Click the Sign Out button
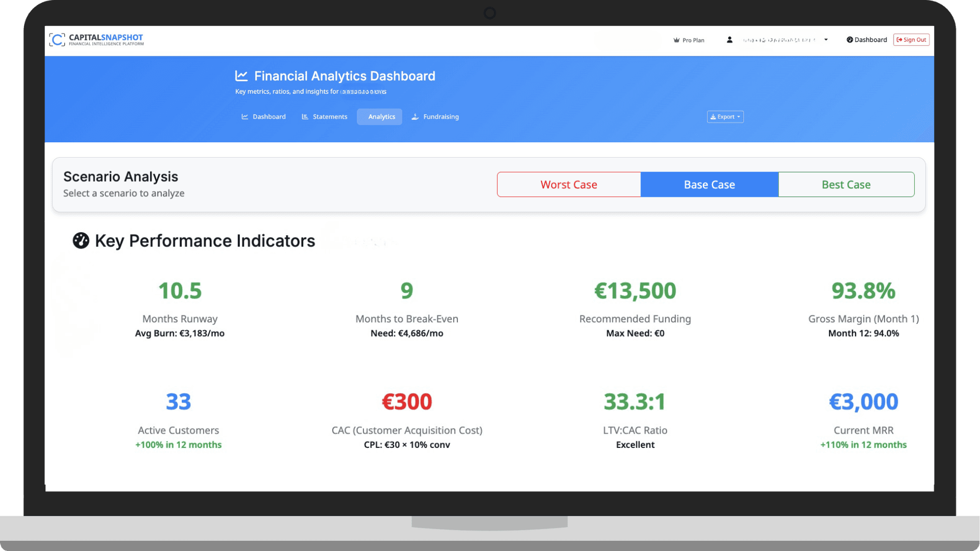This screenshot has width=980, height=551. [911, 40]
